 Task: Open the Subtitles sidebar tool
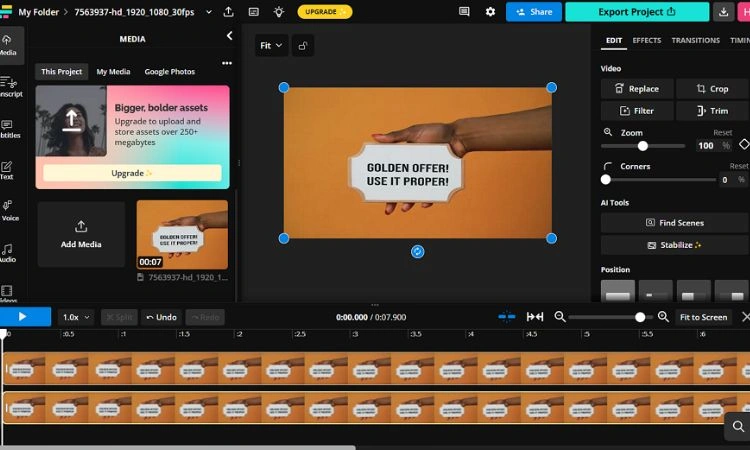pyautogui.click(x=9, y=129)
